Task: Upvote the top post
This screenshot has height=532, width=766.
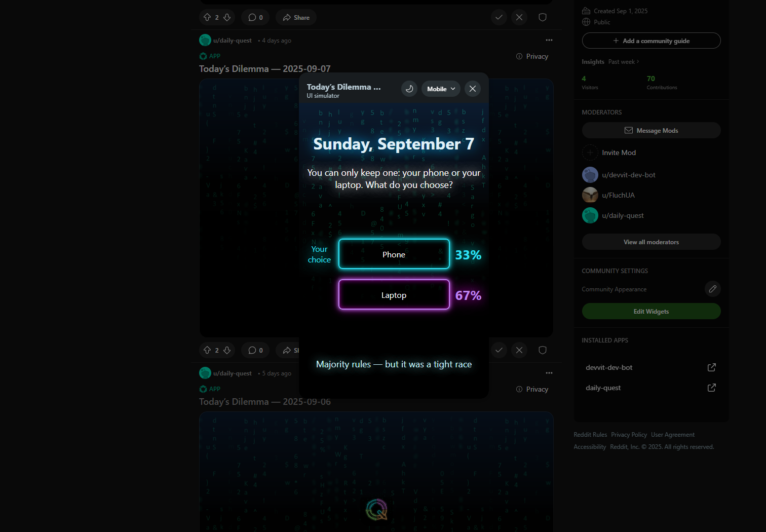Action: pyautogui.click(x=207, y=17)
